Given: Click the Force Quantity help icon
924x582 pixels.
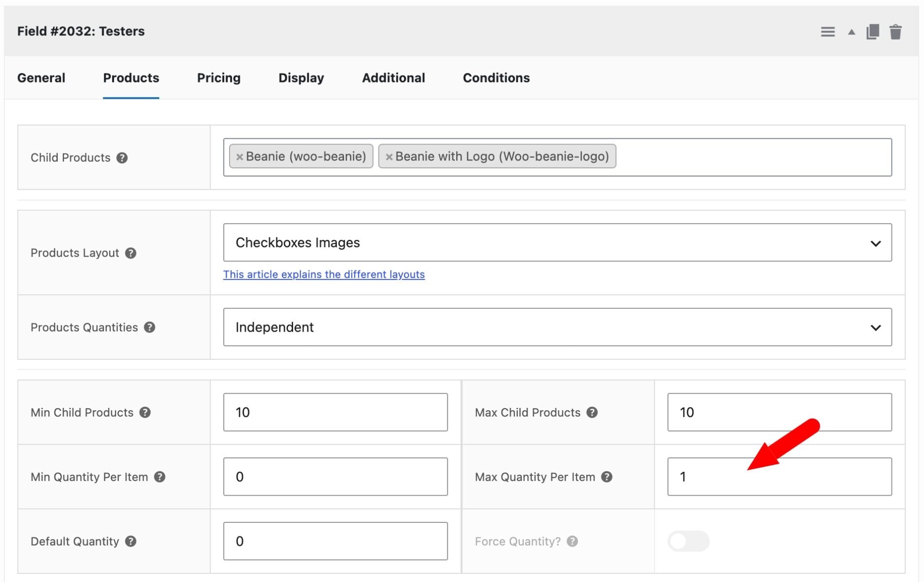Looking at the screenshot, I should [573, 541].
